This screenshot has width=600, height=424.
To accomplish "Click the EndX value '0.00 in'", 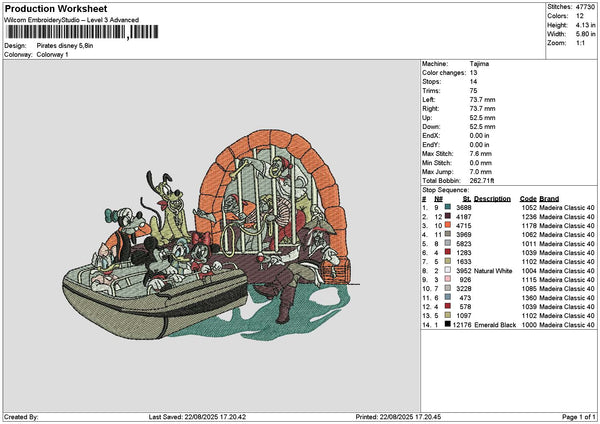I will pos(479,135).
